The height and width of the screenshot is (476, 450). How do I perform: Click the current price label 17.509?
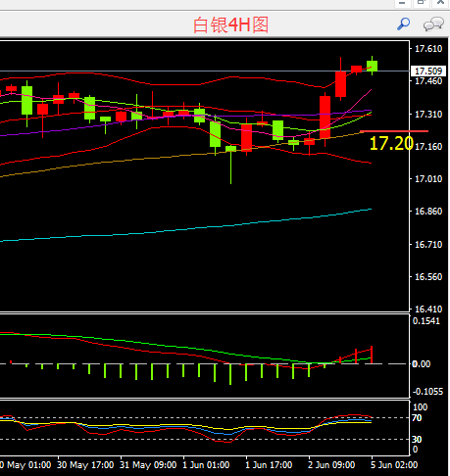428,71
